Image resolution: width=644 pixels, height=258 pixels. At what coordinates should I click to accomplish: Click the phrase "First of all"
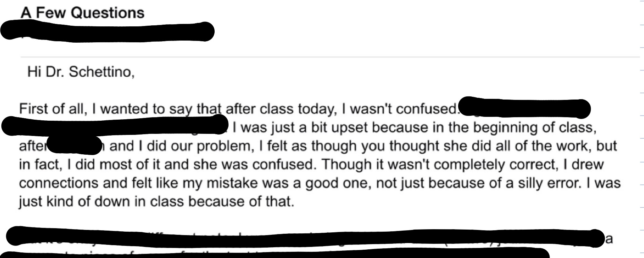click(x=52, y=109)
